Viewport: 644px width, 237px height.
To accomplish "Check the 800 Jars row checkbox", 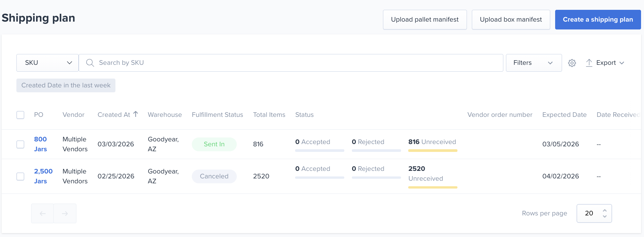I will pyautogui.click(x=20, y=144).
